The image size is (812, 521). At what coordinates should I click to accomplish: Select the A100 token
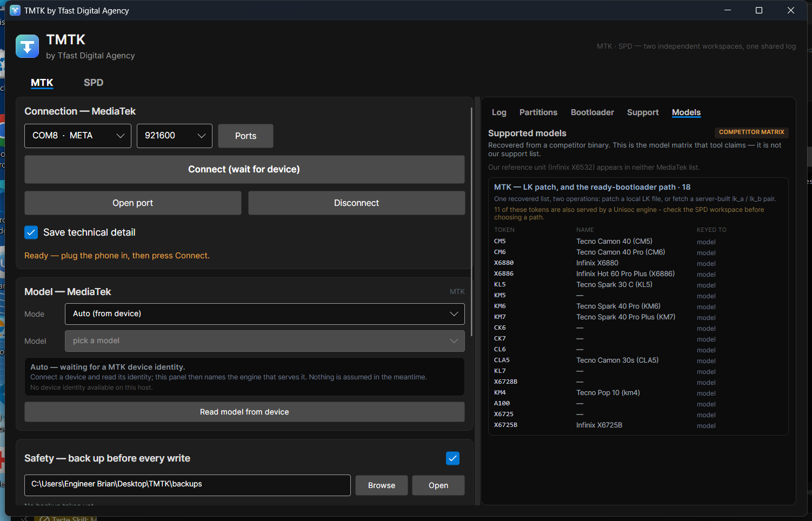click(x=502, y=403)
